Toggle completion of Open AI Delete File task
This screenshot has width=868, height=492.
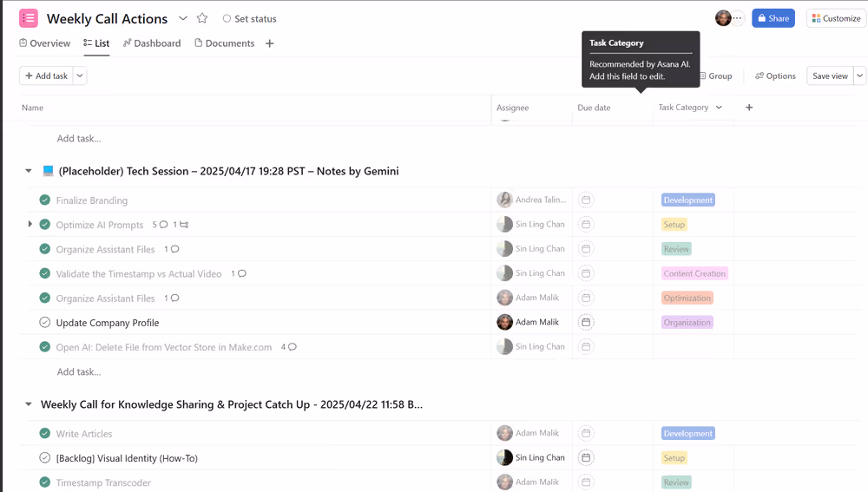(x=45, y=347)
